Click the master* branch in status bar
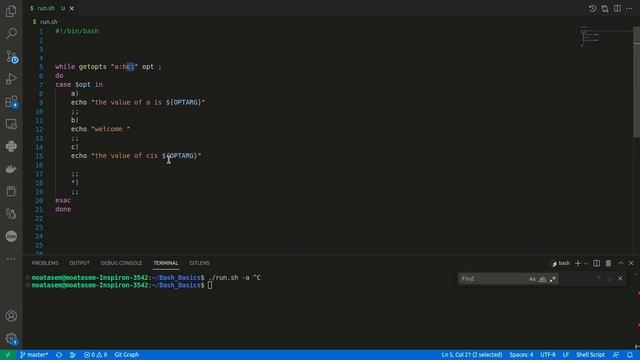Image resolution: width=640 pixels, height=360 pixels. point(33,355)
